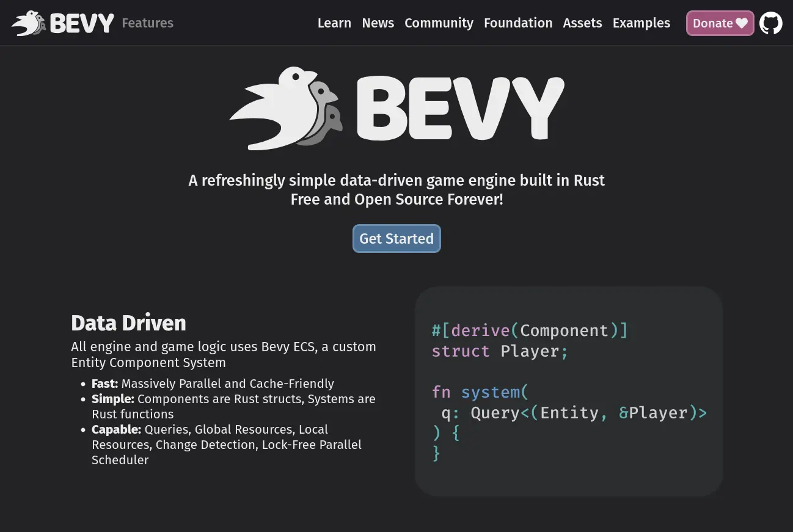Click the Donate button text

pos(712,23)
